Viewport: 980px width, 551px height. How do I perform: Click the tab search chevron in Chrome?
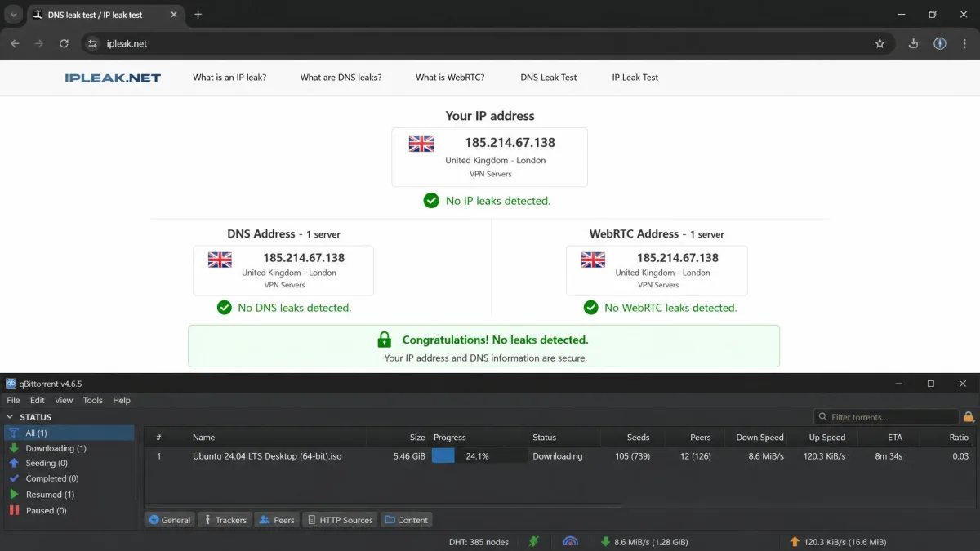click(x=13, y=15)
